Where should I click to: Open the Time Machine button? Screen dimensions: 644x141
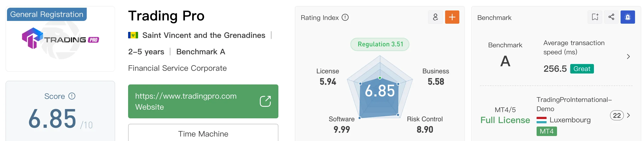tap(203, 133)
